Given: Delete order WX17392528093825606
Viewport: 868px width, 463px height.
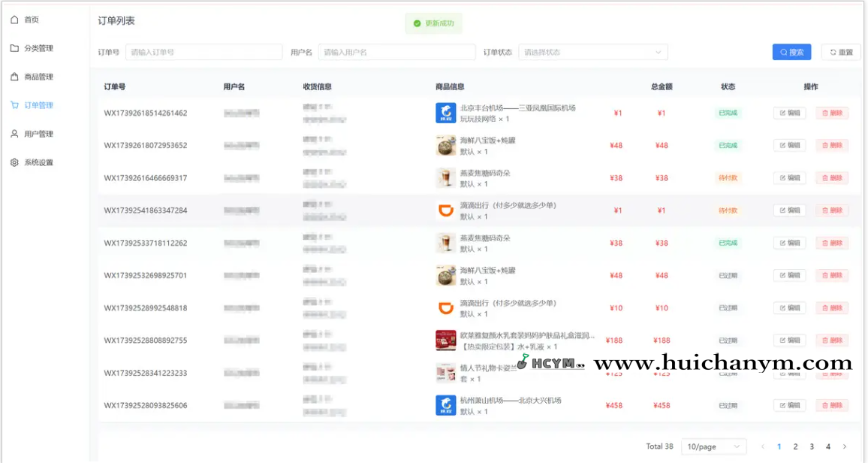Looking at the screenshot, I should 832,405.
